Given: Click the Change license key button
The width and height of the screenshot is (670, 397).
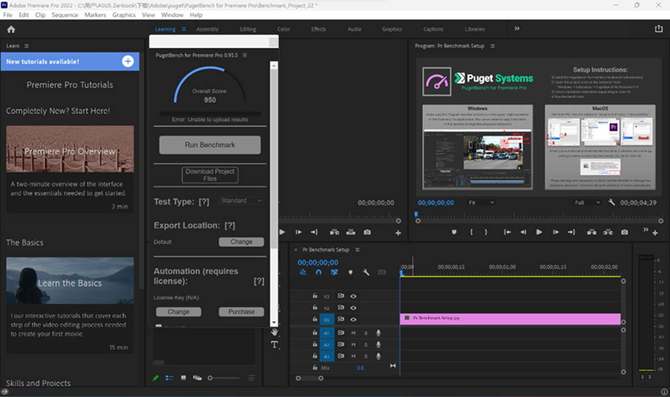Looking at the screenshot, I should tap(179, 312).
